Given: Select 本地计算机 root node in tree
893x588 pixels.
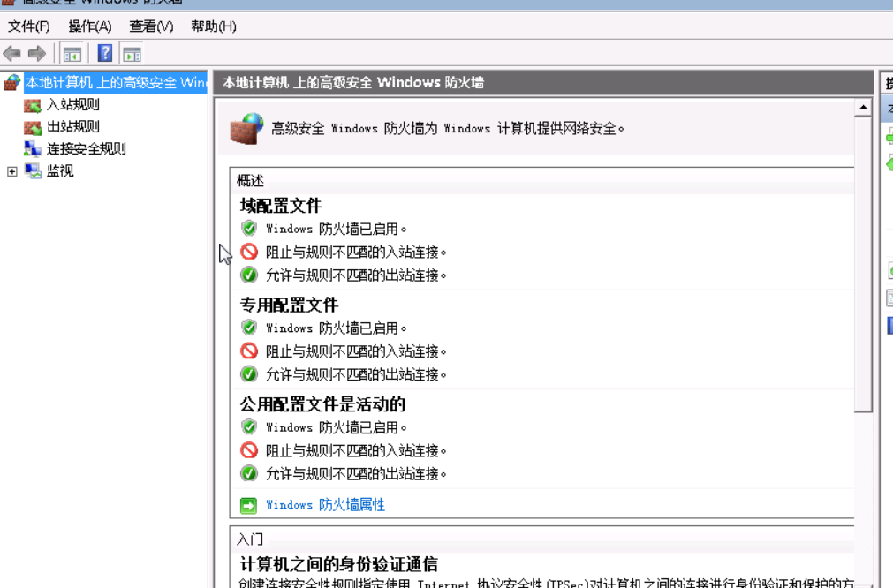Looking at the screenshot, I should click(117, 82).
